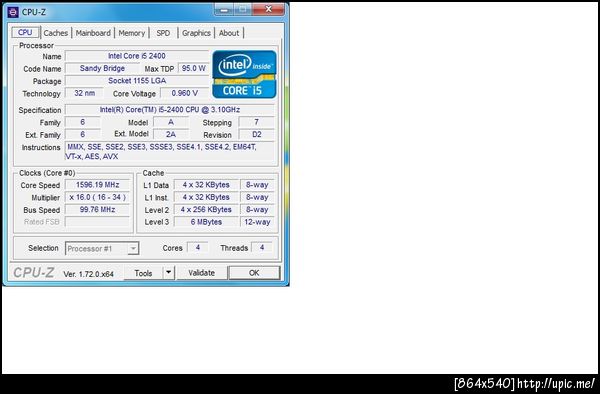Click the Instructions list starting with MMX

(x=170, y=151)
